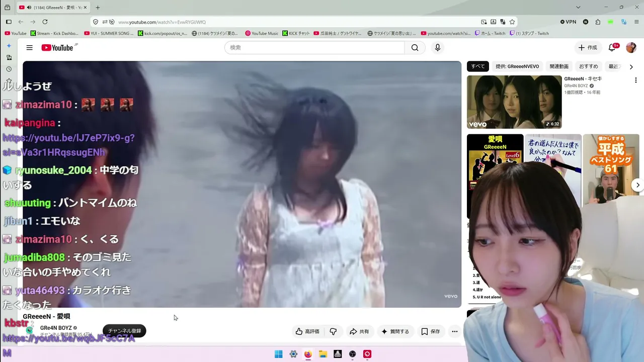Click the browser address bar URL

(162, 22)
